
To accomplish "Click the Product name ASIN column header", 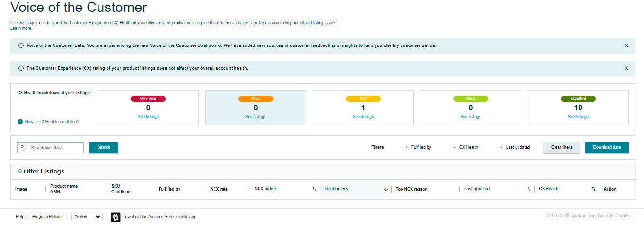I will [64, 189].
